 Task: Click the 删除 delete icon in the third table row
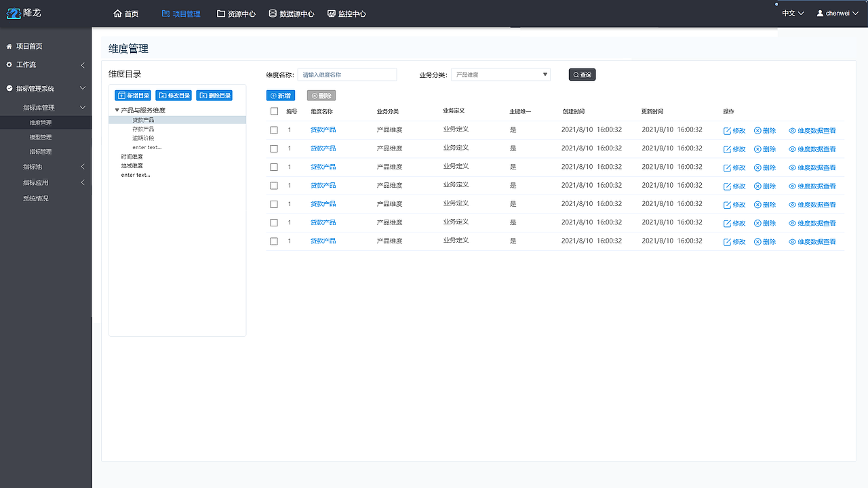[757, 167]
